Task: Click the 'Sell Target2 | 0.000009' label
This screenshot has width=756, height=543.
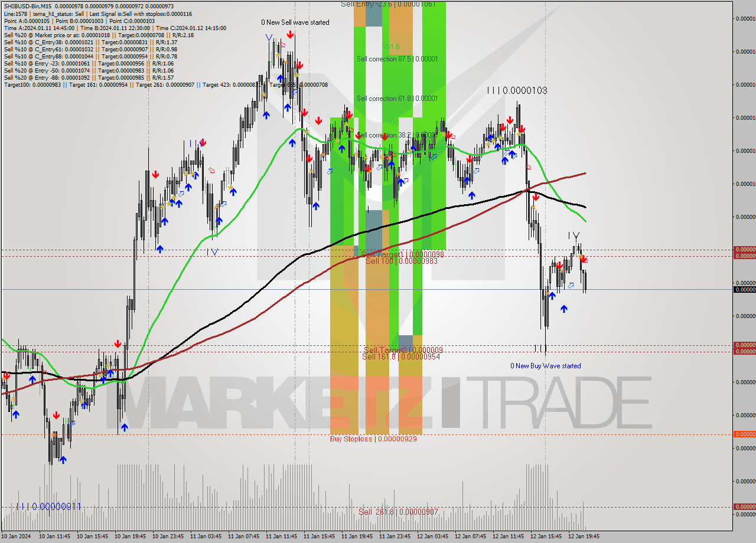Action: tap(402, 350)
